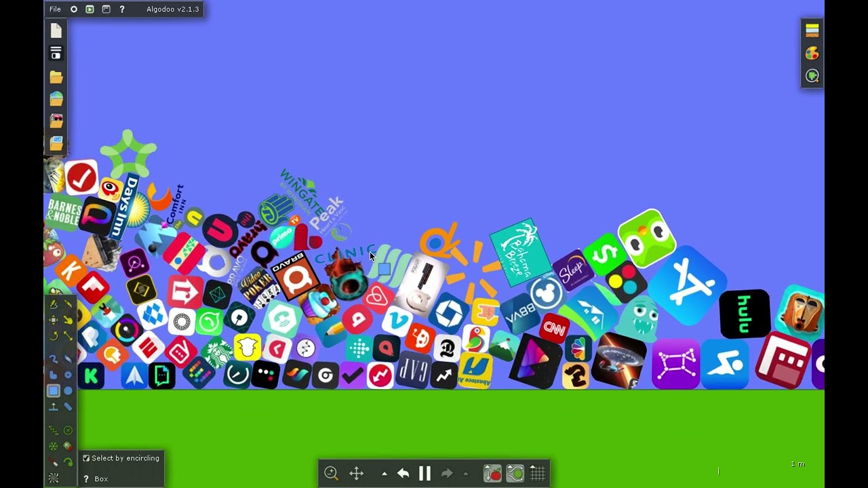
Task: Click the Algodoo v2.1.3 title text
Action: pyautogui.click(x=173, y=9)
